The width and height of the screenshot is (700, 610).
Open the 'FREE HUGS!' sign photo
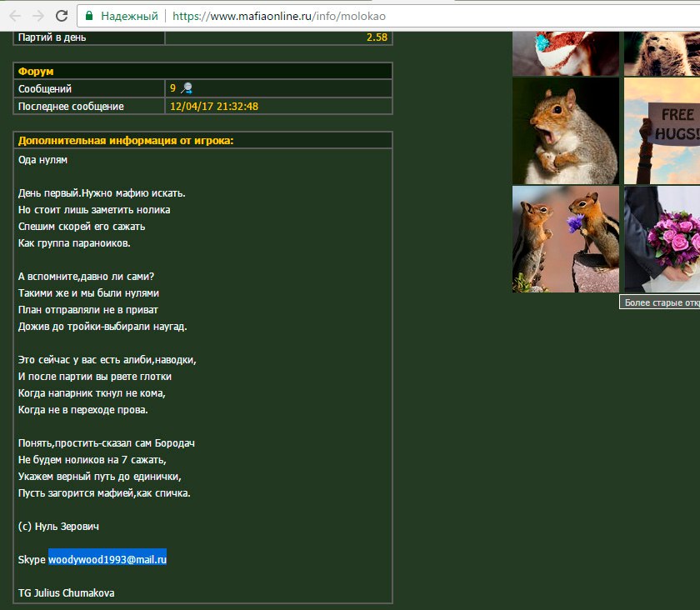point(662,131)
